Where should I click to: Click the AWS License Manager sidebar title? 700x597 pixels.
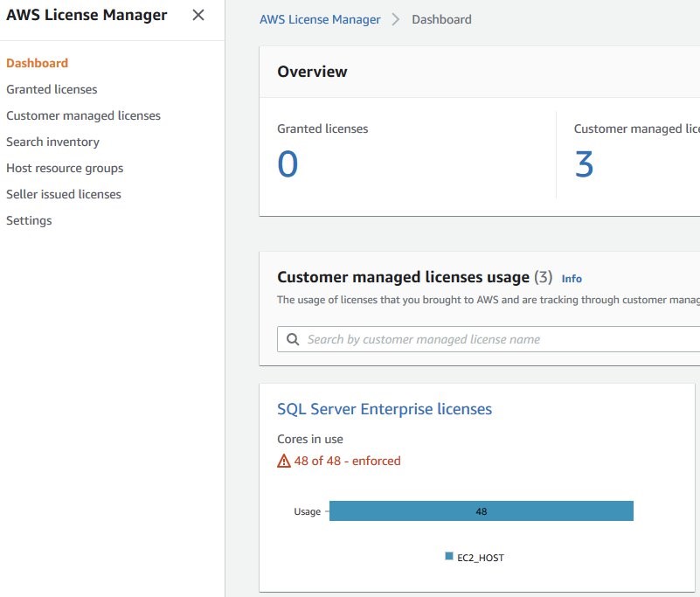pyautogui.click(x=87, y=15)
